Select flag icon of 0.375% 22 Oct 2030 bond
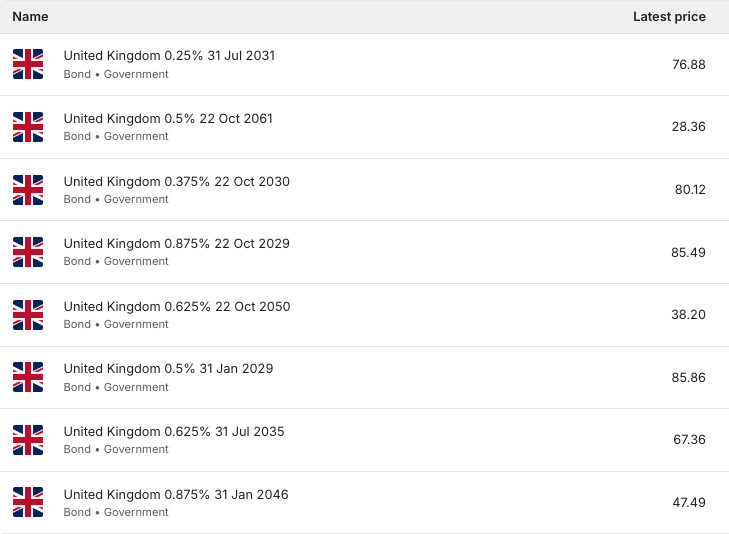The image size is (729, 534). pos(28,190)
